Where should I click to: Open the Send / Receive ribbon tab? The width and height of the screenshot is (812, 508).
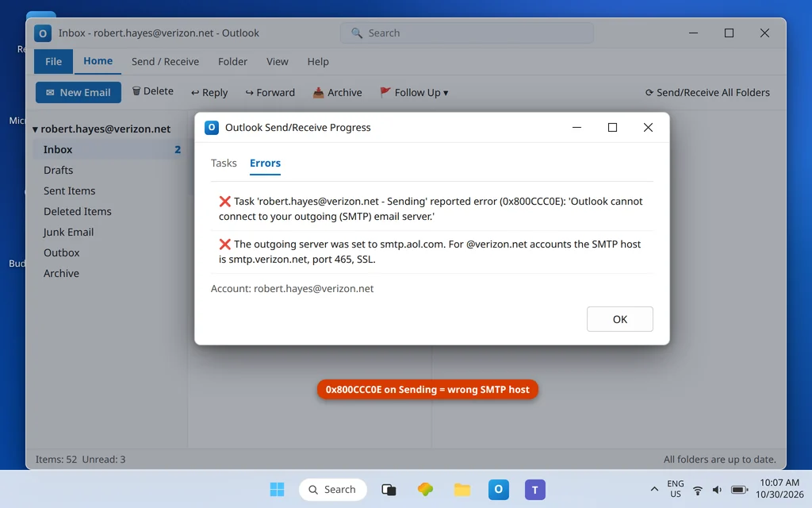(165, 62)
